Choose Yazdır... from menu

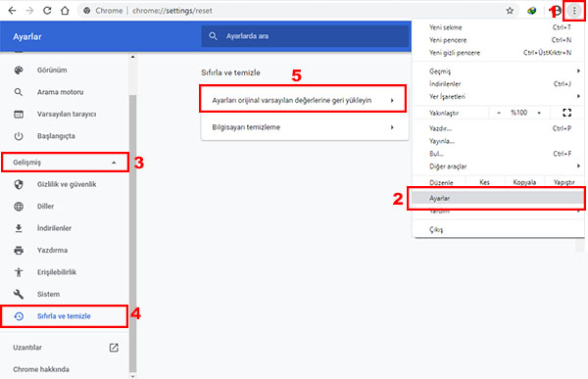498,128
